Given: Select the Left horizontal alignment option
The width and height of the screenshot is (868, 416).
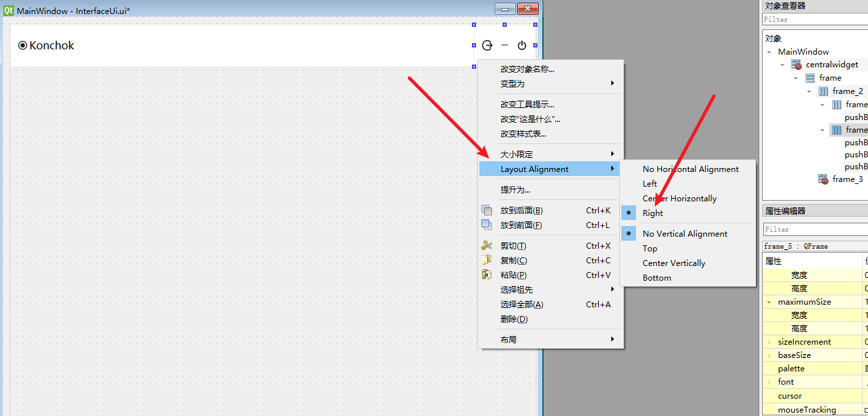Looking at the screenshot, I should 649,183.
